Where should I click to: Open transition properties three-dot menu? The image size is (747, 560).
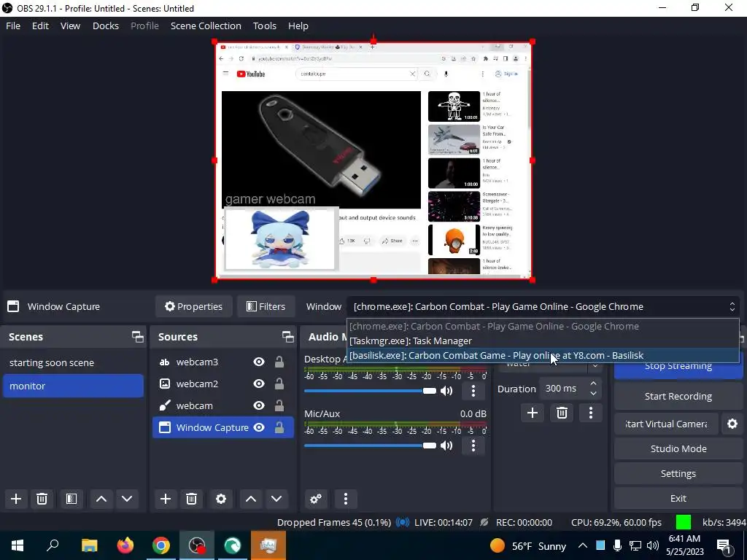591,413
